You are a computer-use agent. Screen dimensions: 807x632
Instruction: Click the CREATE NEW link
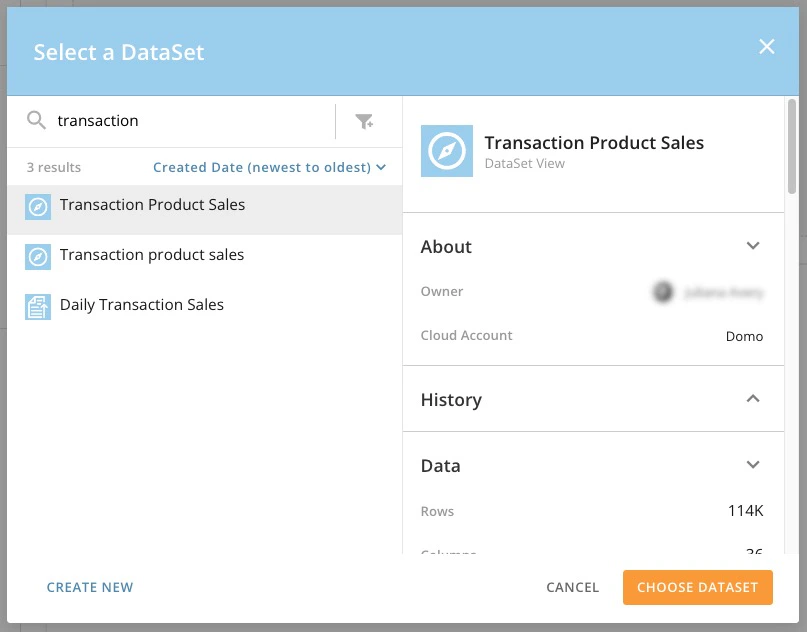(x=90, y=587)
